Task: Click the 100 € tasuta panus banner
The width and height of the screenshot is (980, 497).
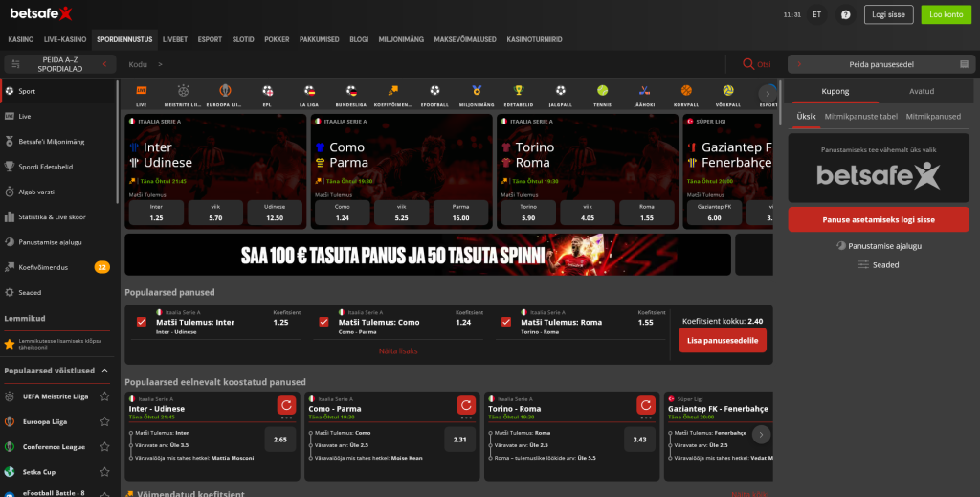Action: tap(428, 255)
